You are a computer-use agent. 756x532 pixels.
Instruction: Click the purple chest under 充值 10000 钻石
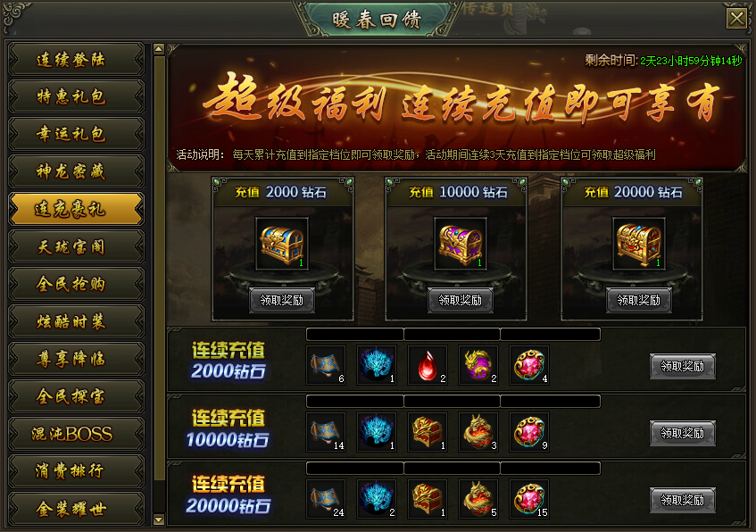point(460,244)
